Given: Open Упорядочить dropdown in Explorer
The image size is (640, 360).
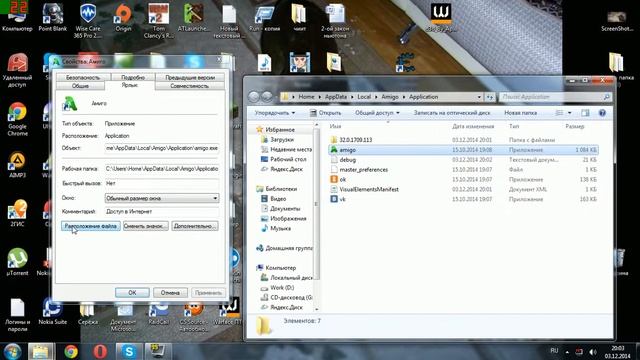Looking at the screenshot, I should (275, 113).
